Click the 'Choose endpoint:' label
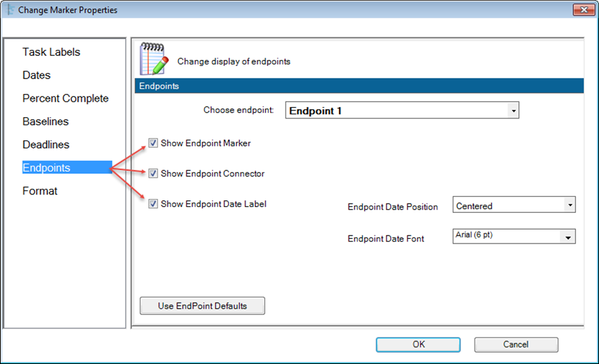 tap(239, 110)
